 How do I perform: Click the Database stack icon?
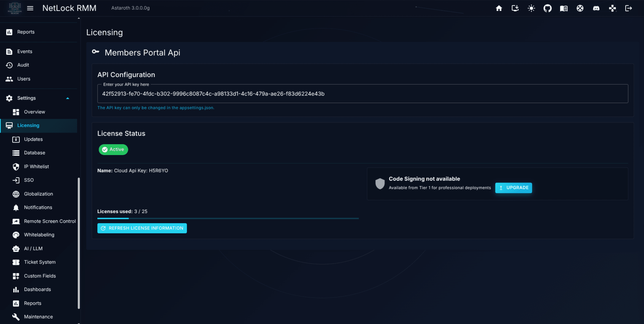pyautogui.click(x=16, y=153)
